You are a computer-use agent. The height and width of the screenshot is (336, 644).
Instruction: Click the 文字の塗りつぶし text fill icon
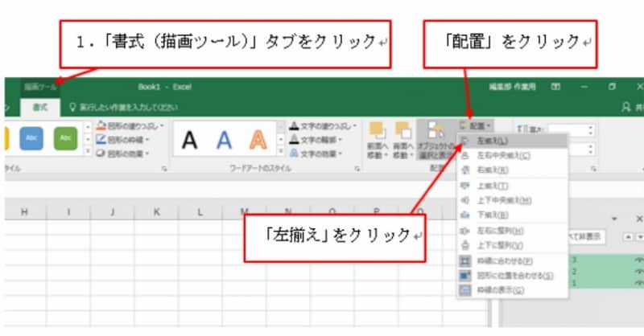click(294, 125)
